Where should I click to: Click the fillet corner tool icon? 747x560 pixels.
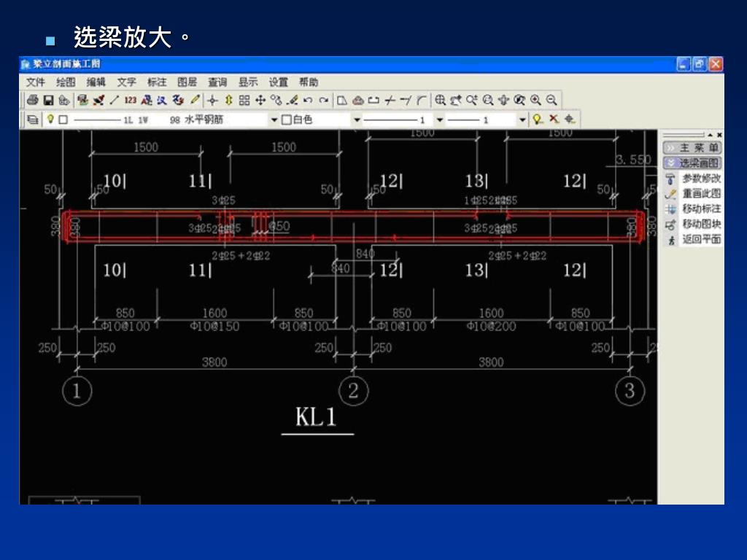[422, 100]
